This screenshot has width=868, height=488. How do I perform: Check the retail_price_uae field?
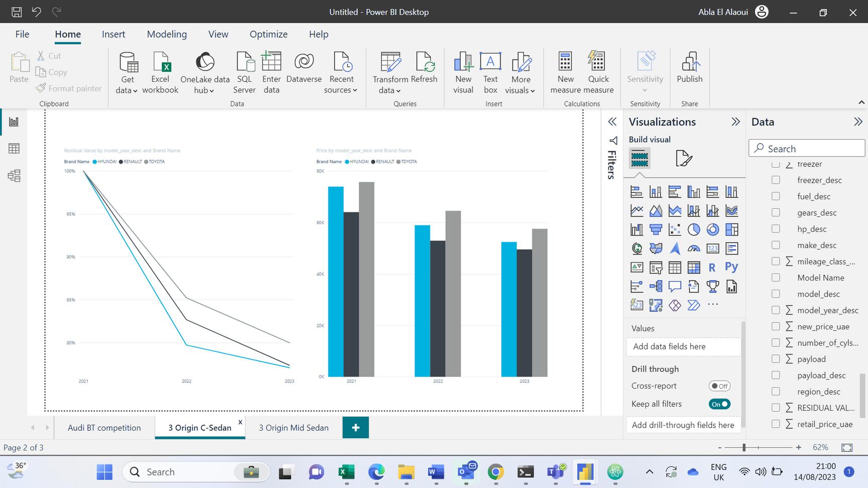coord(776,424)
